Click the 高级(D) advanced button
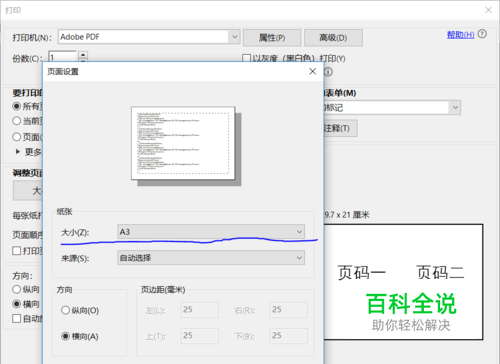The image size is (500, 364). click(x=333, y=38)
